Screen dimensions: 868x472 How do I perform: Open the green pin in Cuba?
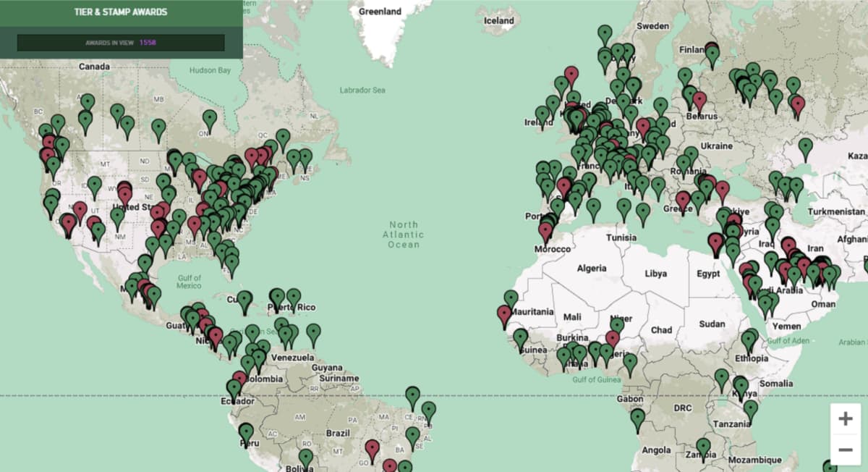(x=244, y=300)
